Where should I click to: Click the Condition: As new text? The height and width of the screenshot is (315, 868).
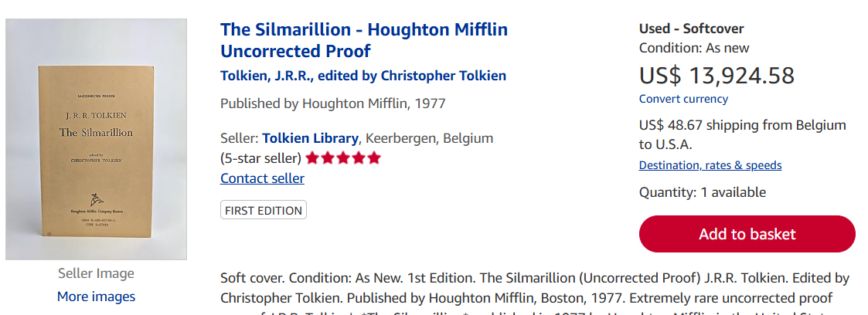(x=694, y=48)
